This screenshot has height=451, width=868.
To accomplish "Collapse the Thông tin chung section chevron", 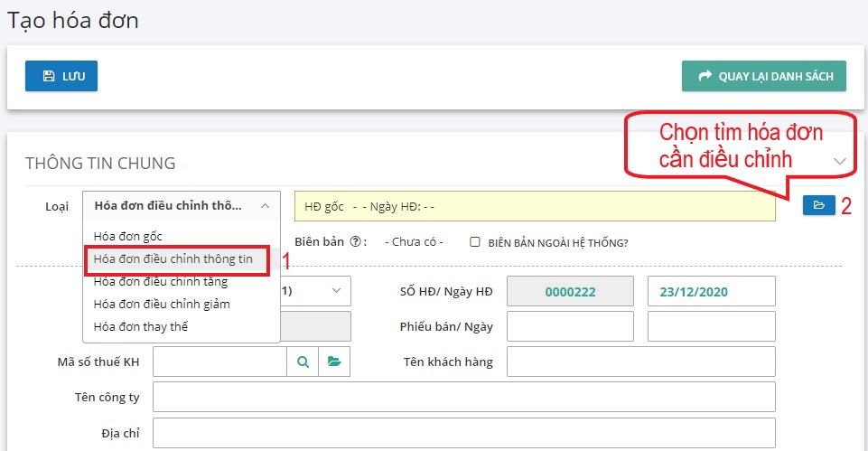I will click(x=840, y=162).
